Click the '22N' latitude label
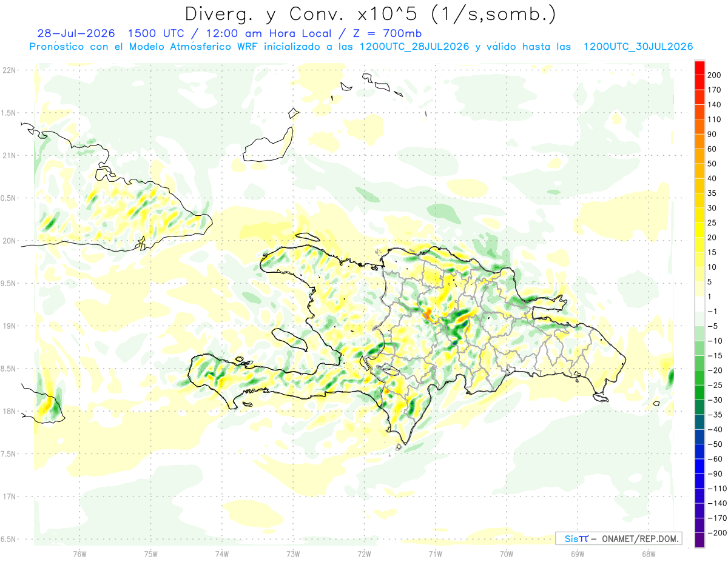This screenshot has height=562, width=728. tap(9, 70)
